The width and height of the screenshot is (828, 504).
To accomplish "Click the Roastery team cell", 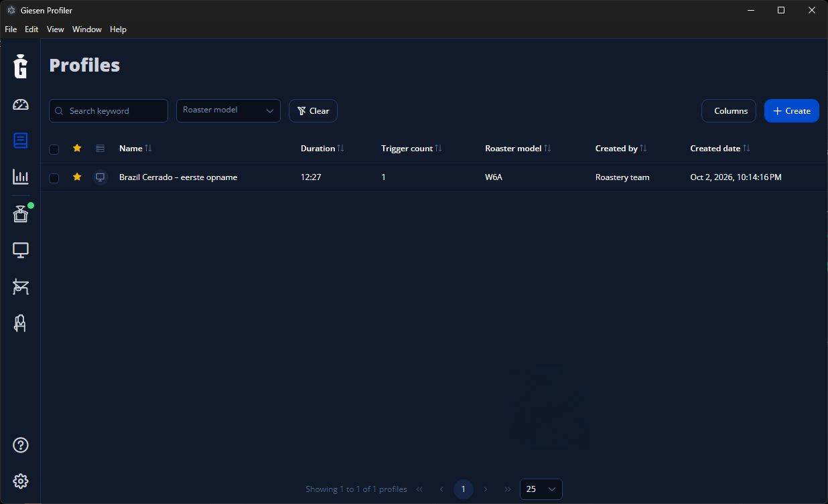I will pyautogui.click(x=622, y=177).
